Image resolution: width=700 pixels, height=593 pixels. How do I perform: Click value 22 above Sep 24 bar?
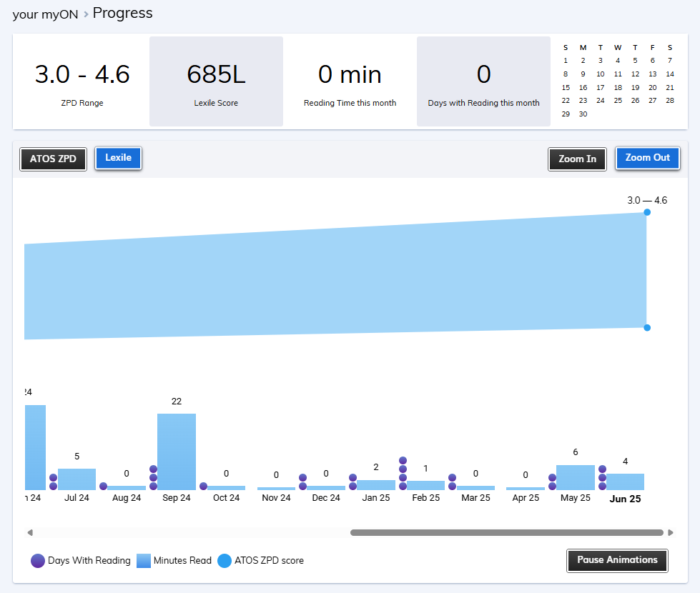(177, 402)
